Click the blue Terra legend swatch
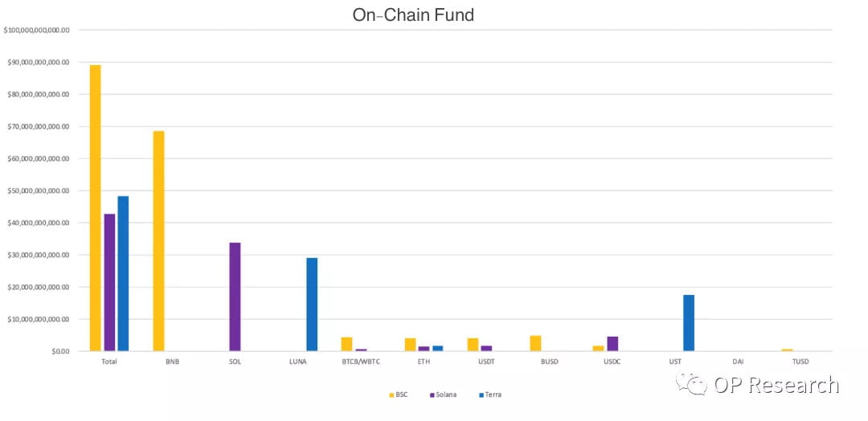This screenshot has width=868, height=421. [481, 394]
